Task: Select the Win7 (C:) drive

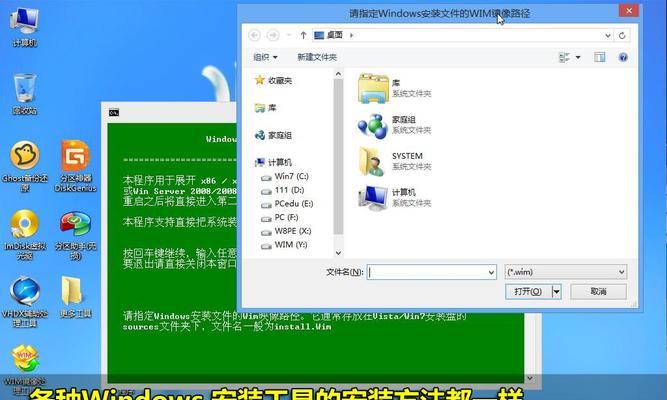Action: point(285,176)
